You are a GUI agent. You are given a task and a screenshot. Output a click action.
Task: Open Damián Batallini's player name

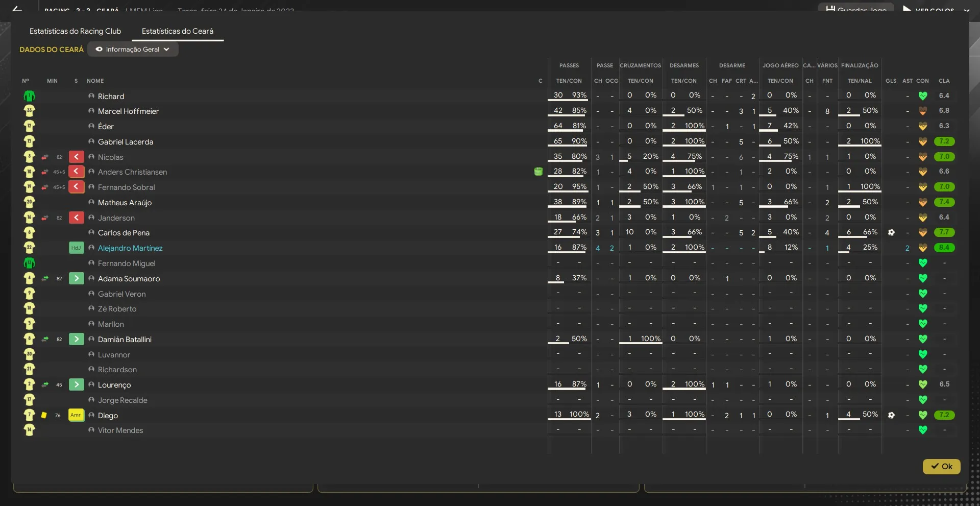pos(125,340)
